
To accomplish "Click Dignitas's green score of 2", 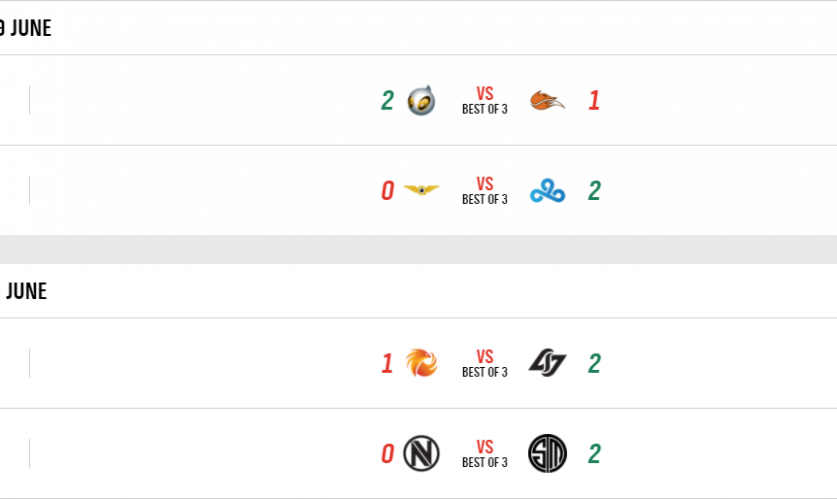I will click(387, 101).
